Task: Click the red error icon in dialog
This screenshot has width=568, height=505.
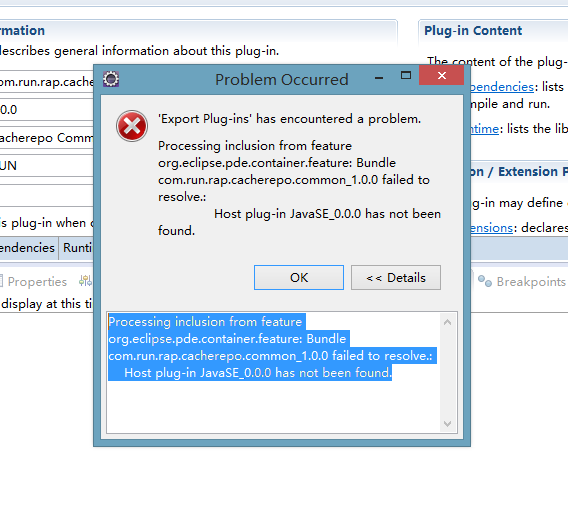Action: coord(132,126)
